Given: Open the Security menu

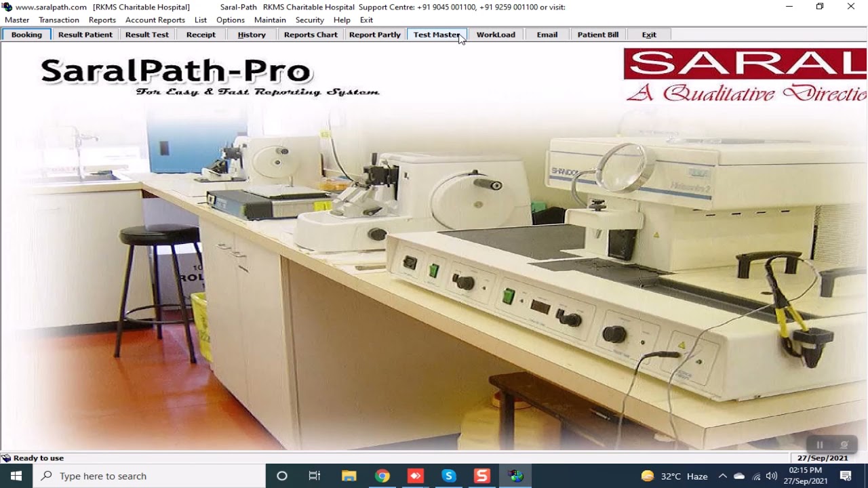Looking at the screenshot, I should [310, 20].
